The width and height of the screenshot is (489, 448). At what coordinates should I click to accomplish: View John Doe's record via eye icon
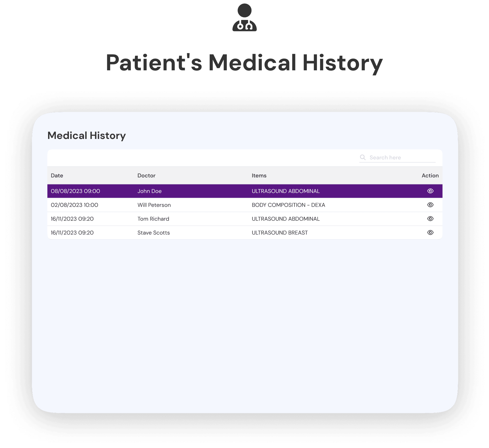(x=430, y=191)
